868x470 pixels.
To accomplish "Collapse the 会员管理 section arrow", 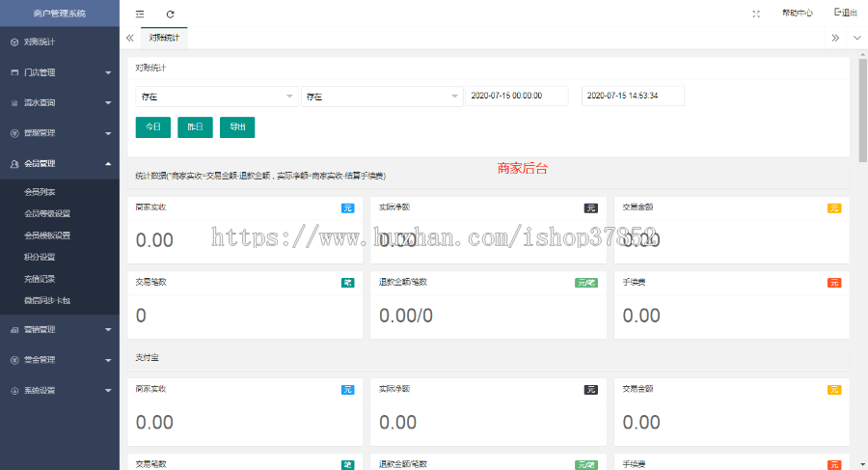I will pos(108,163).
